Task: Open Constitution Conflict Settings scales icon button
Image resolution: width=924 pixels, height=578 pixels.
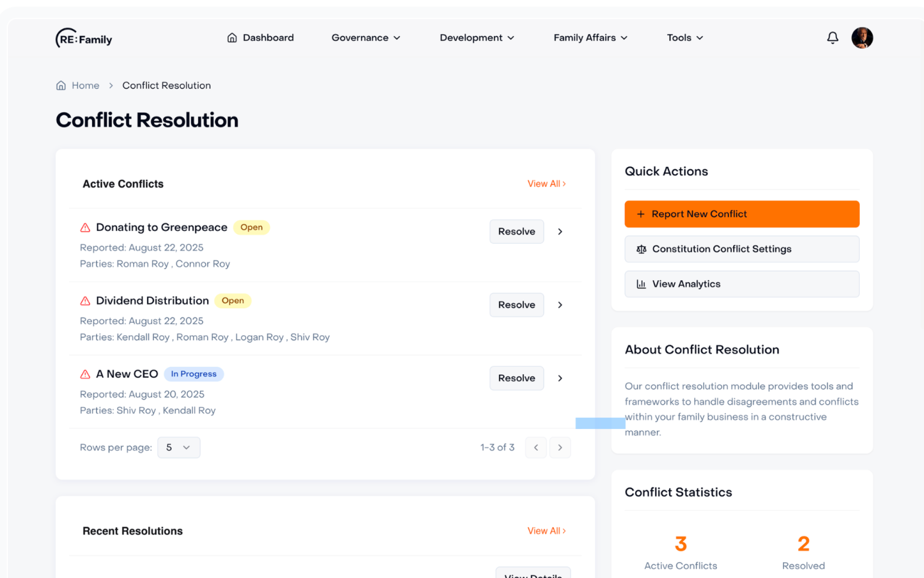Action: point(641,249)
